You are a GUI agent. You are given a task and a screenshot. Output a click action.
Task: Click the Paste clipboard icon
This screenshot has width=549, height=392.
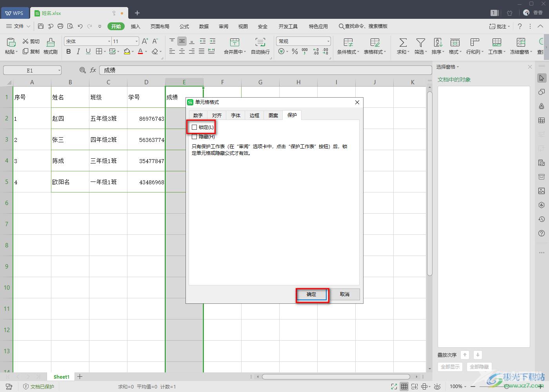click(x=11, y=42)
